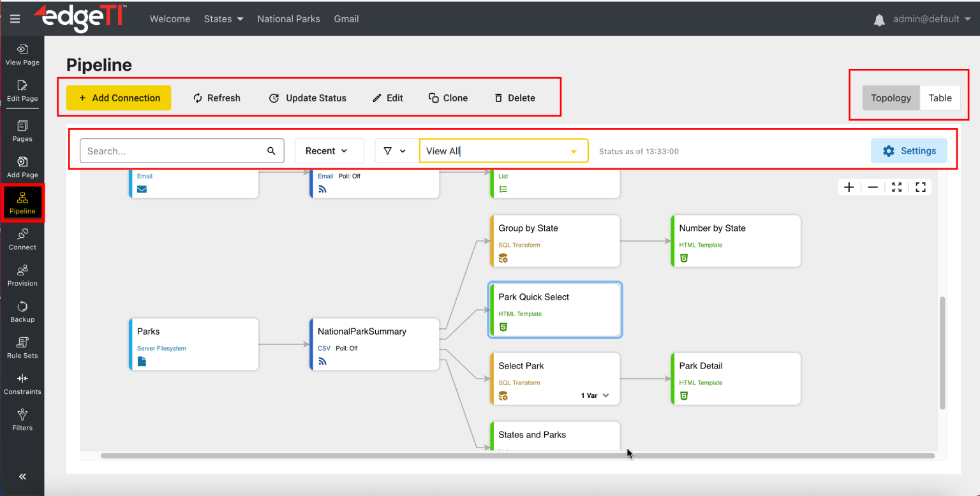
Task: Open the Filters panel
Action: click(x=22, y=419)
